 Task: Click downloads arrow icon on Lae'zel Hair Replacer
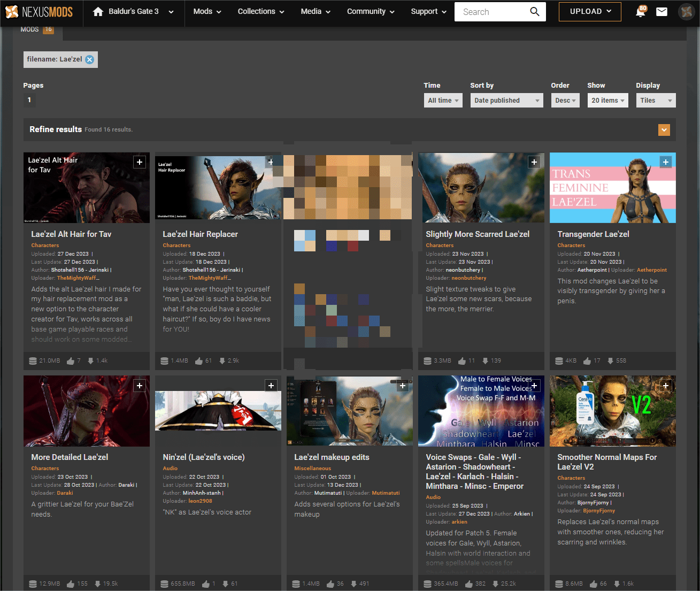point(222,360)
